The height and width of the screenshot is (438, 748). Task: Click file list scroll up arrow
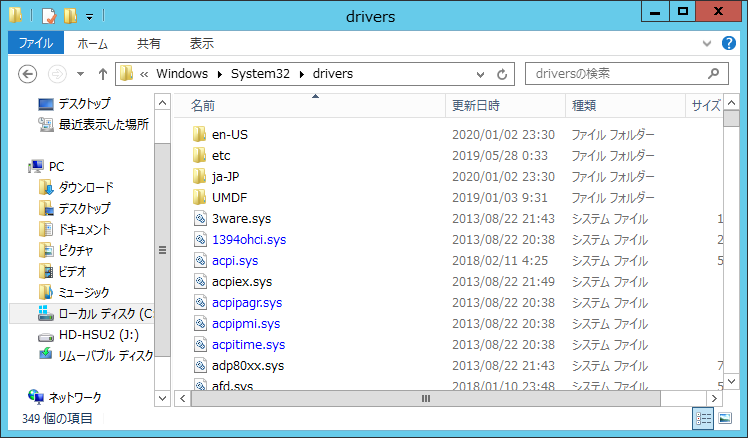(731, 103)
